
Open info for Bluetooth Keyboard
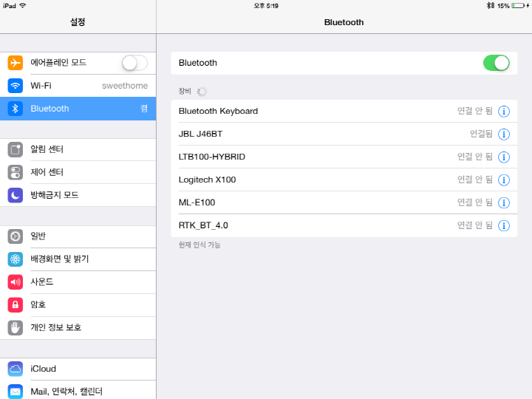[504, 112]
